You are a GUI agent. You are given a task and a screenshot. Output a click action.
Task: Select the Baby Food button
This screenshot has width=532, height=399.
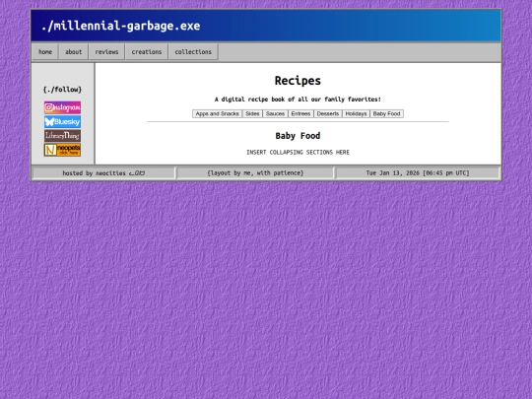[386, 113]
